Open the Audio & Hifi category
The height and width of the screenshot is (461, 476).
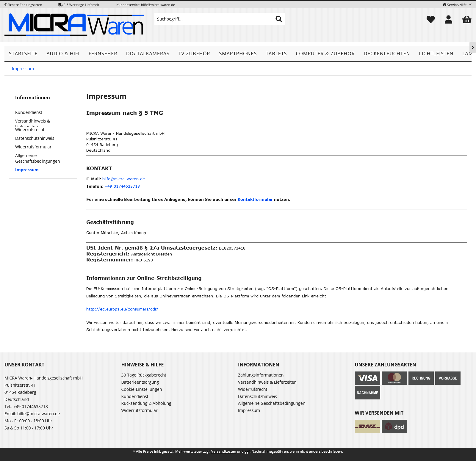tap(63, 54)
